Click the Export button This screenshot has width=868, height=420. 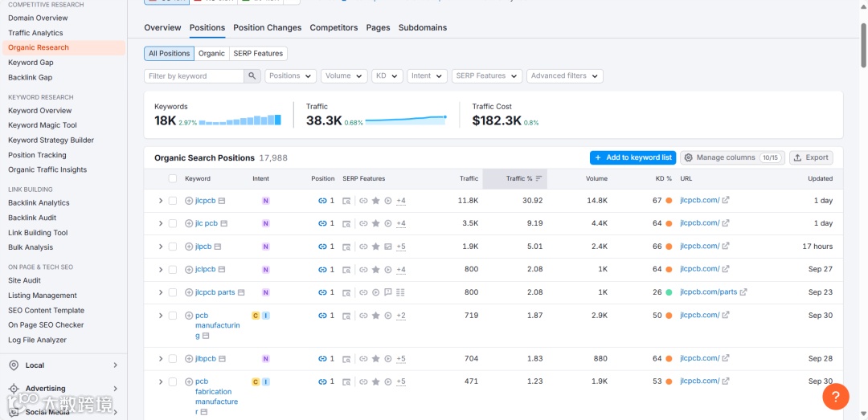pyautogui.click(x=811, y=157)
